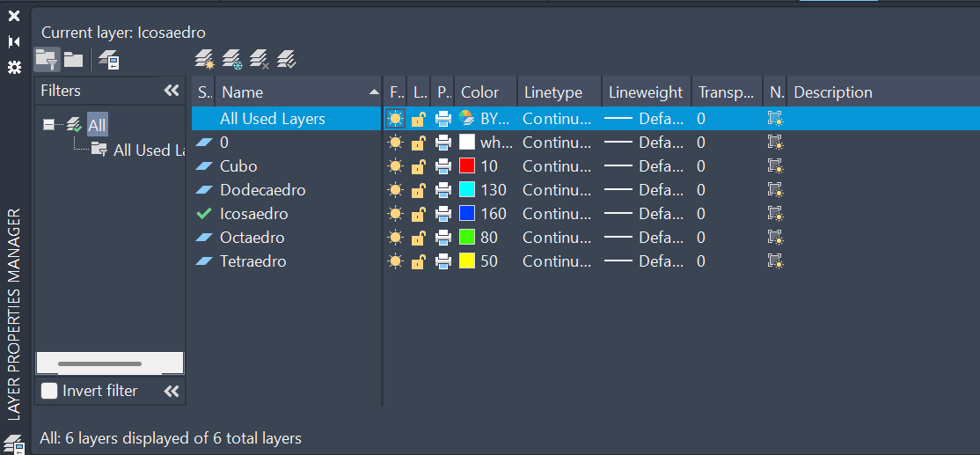This screenshot has width=980, height=455.
Task: Create a new layer
Action: [x=204, y=60]
